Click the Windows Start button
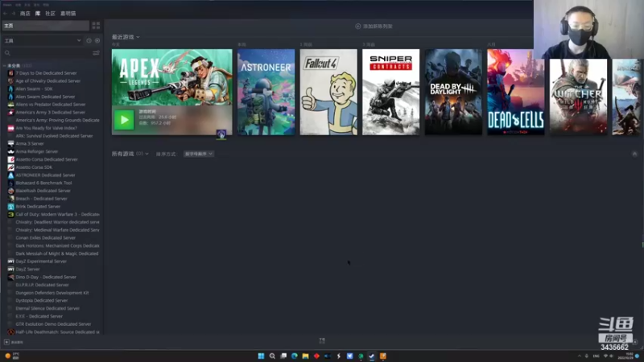 pyautogui.click(x=261, y=356)
